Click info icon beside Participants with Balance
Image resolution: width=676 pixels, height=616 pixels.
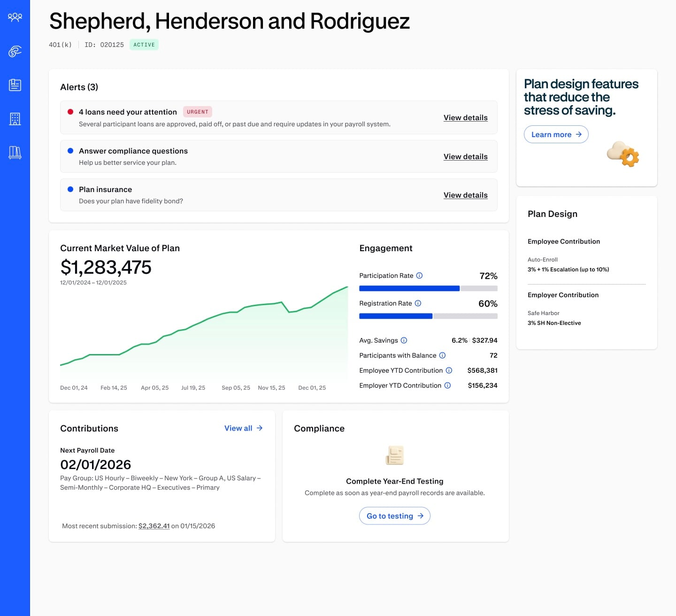click(x=442, y=355)
